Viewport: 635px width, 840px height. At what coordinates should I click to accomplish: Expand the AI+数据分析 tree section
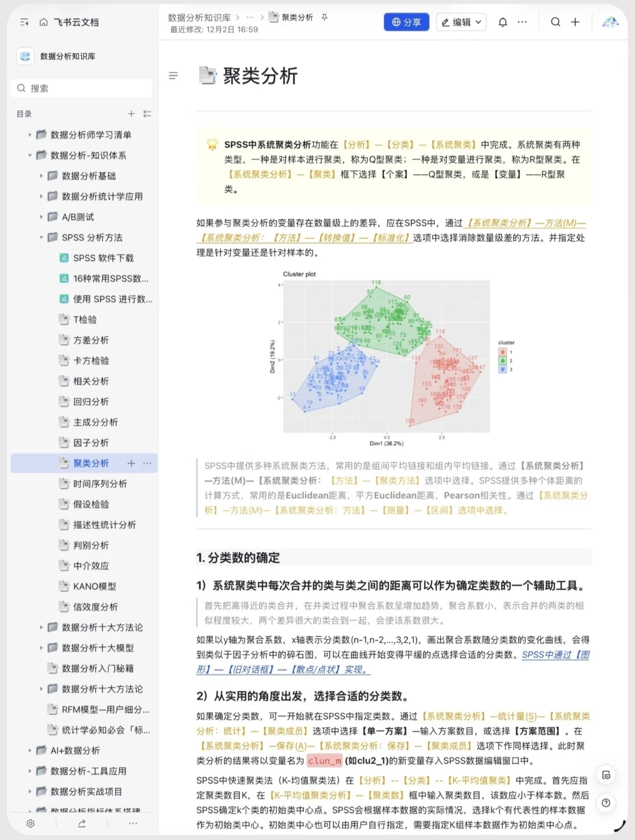pos(30,750)
